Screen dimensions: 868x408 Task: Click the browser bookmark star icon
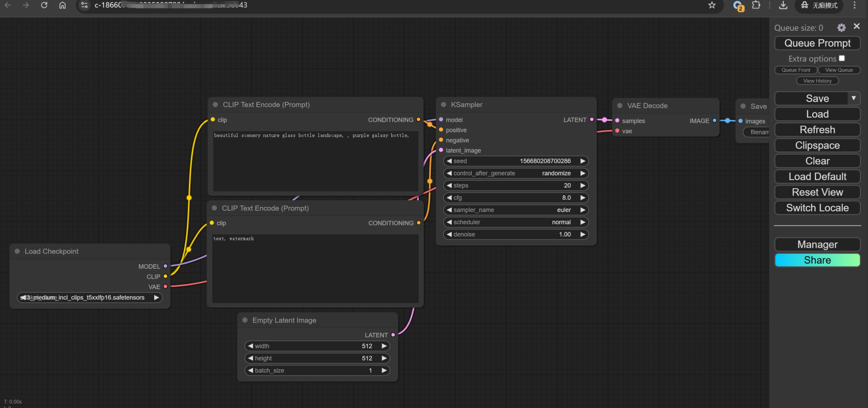(712, 5)
